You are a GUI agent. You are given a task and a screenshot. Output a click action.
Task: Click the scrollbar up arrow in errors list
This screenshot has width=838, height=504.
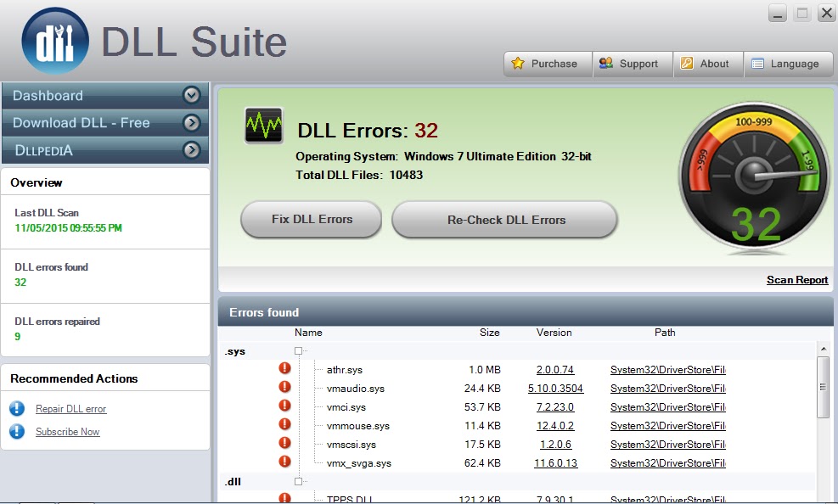(x=824, y=349)
